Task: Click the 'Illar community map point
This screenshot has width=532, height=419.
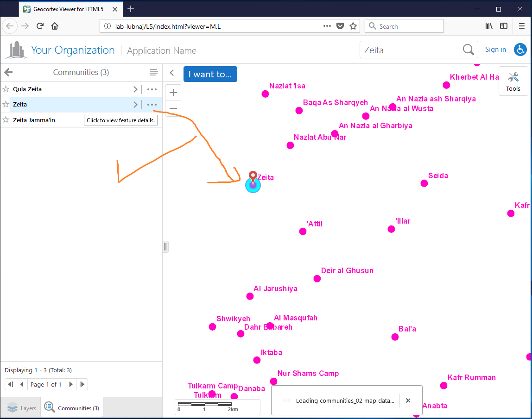Action: (x=391, y=229)
